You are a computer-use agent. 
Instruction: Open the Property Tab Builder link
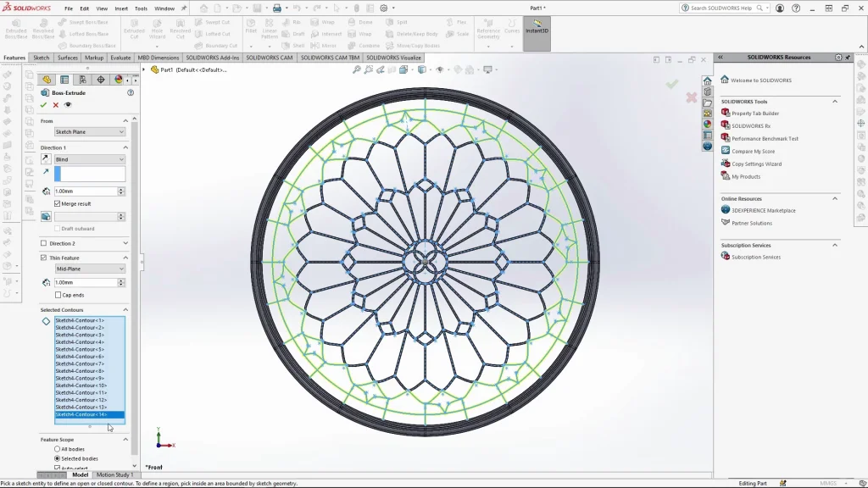(754, 113)
